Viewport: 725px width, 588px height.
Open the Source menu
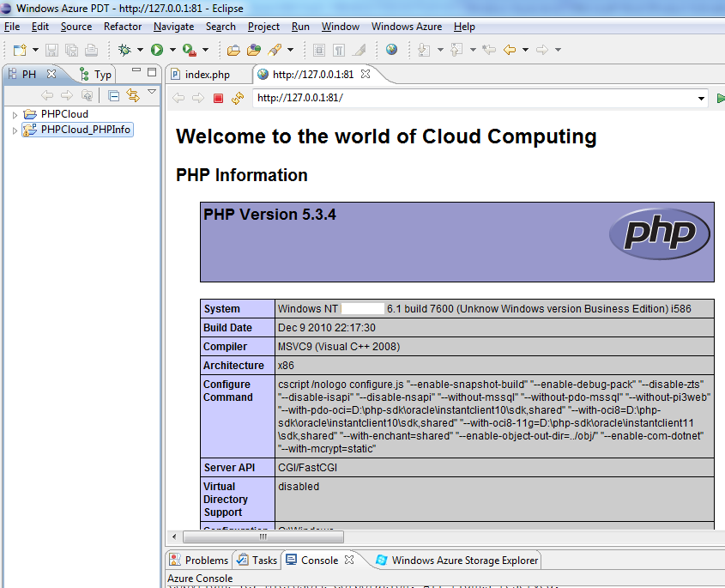click(x=76, y=27)
